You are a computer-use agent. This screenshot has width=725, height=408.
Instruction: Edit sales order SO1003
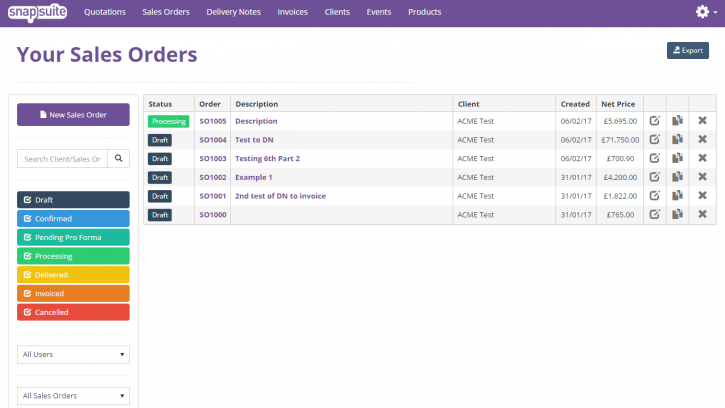(654, 158)
